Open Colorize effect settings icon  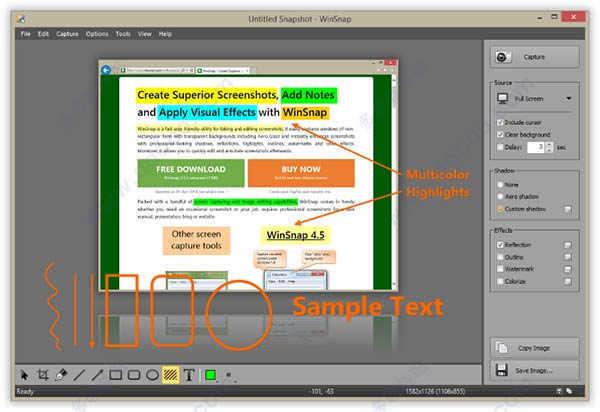[568, 282]
